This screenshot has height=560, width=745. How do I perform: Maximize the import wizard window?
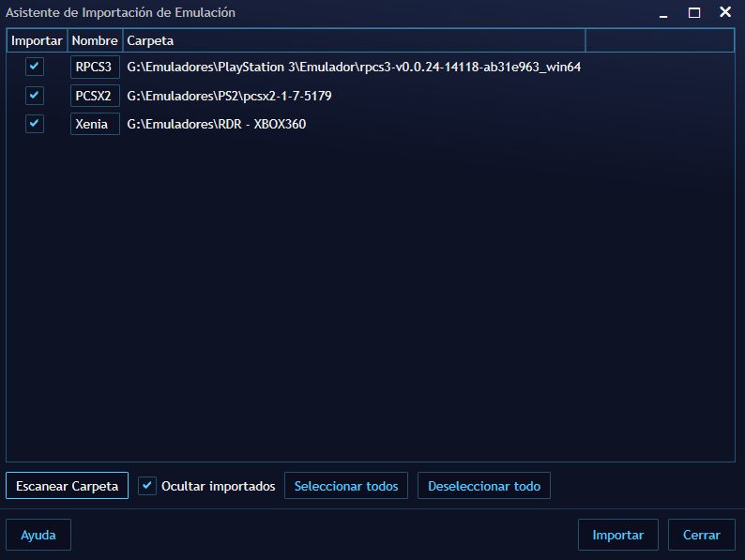[x=694, y=12]
